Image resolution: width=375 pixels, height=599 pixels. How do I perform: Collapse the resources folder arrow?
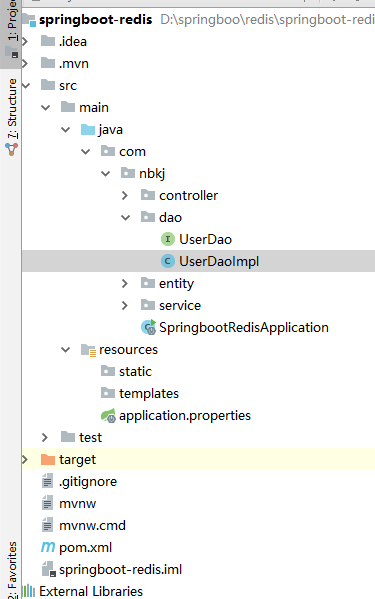[x=66, y=350]
